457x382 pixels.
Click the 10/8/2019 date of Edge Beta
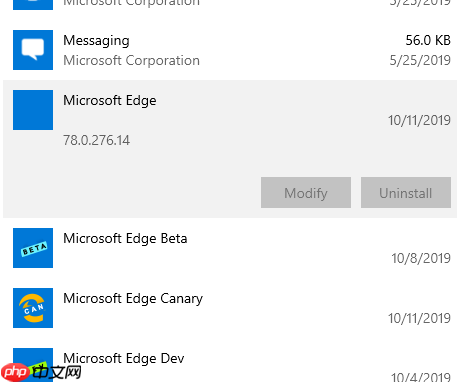[x=421, y=258]
